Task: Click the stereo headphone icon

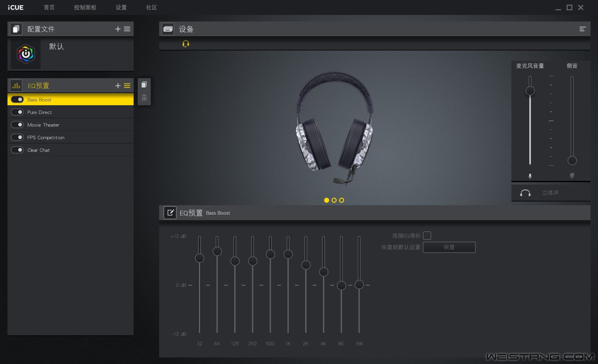Action: coord(525,193)
